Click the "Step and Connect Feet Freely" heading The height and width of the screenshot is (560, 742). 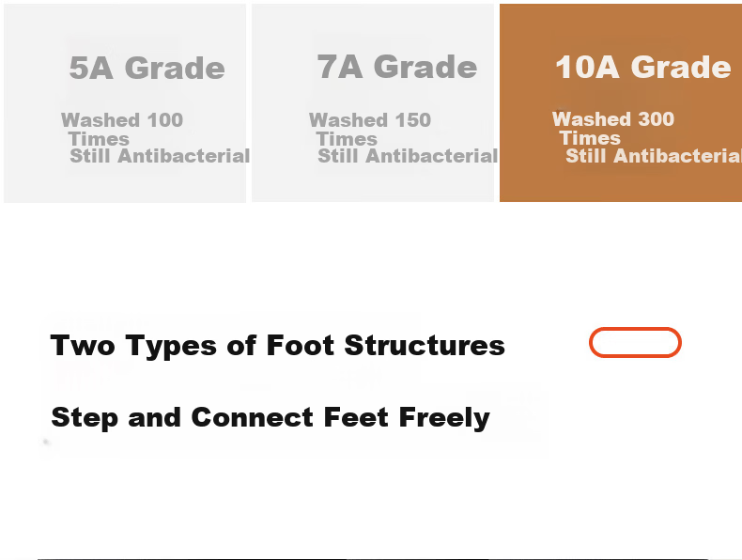point(271,418)
